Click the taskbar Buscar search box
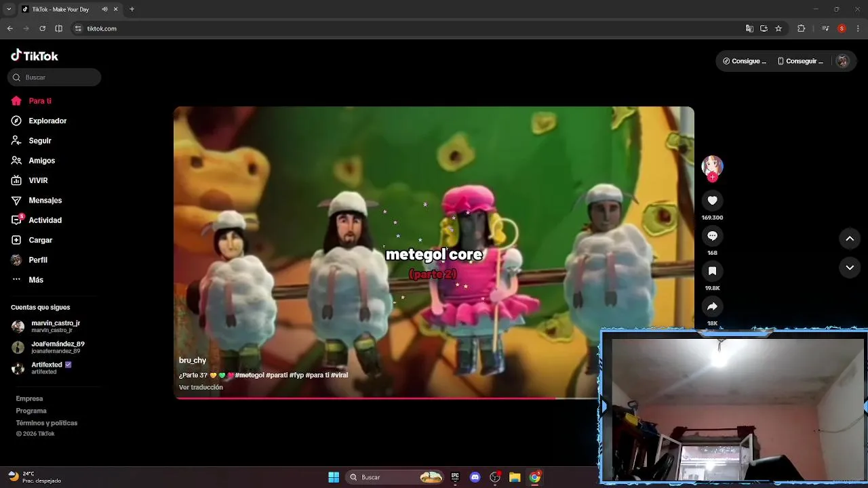Screen dimensions: 868x488 (395, 477)
